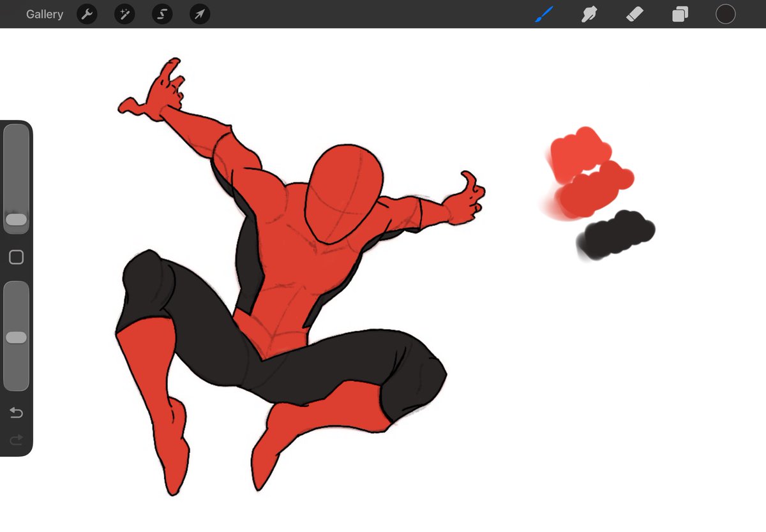Tap the redo arrow
The height and width of the screenshot is (532, 766).
coord(17,439)
